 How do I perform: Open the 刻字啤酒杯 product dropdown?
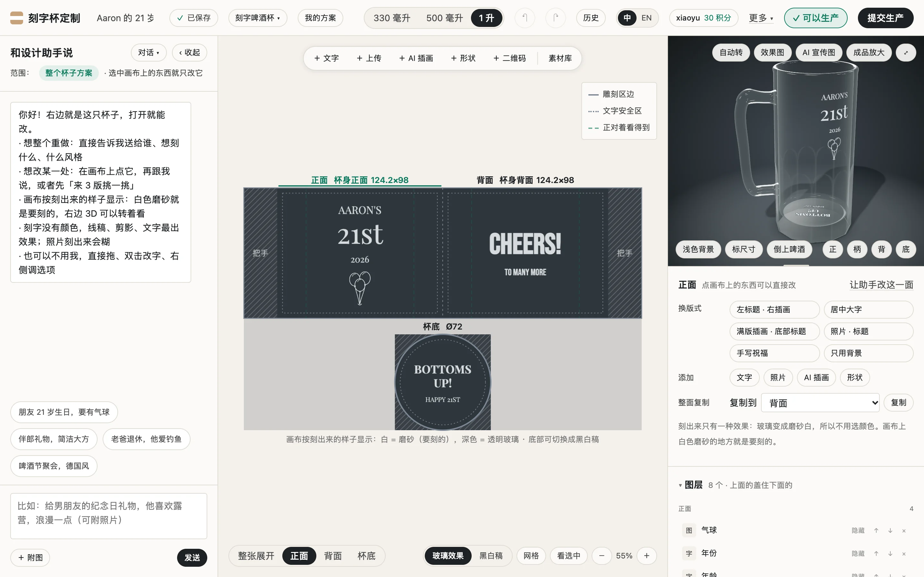point(258,18)
